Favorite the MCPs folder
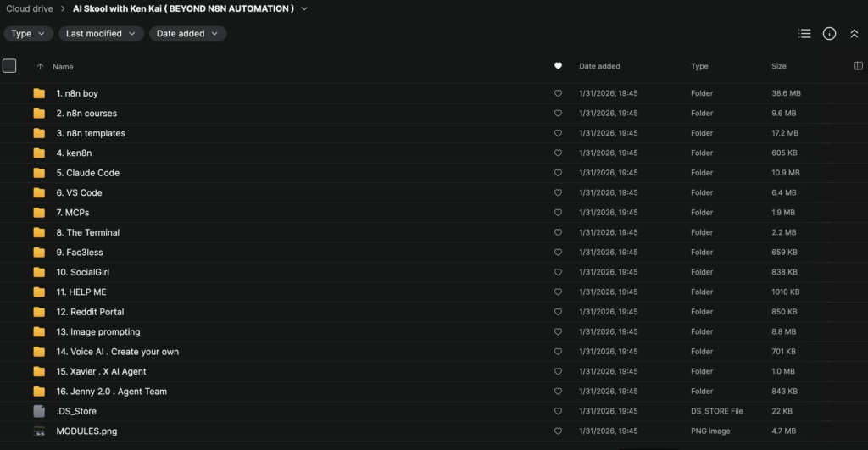 (558, 213)
